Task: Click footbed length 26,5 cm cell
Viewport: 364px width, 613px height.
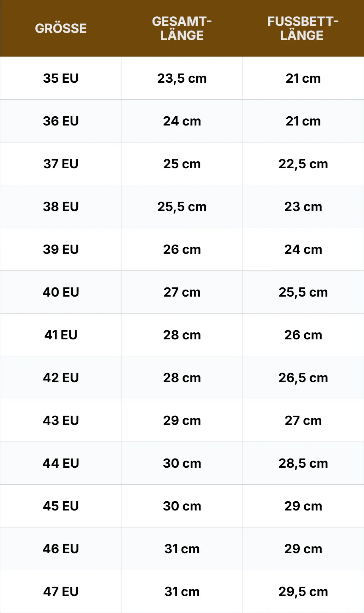Action: pyautogui.click(x=303, y=378)
